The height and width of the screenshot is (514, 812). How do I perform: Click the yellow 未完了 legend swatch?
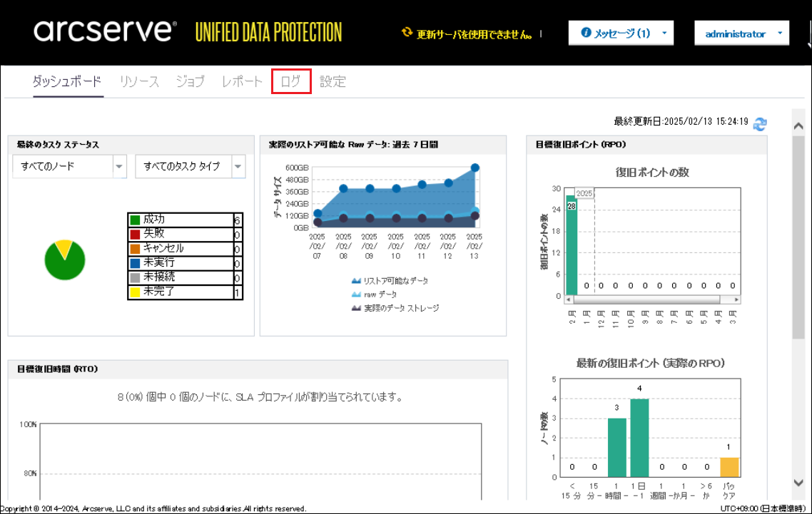point(135,292)
